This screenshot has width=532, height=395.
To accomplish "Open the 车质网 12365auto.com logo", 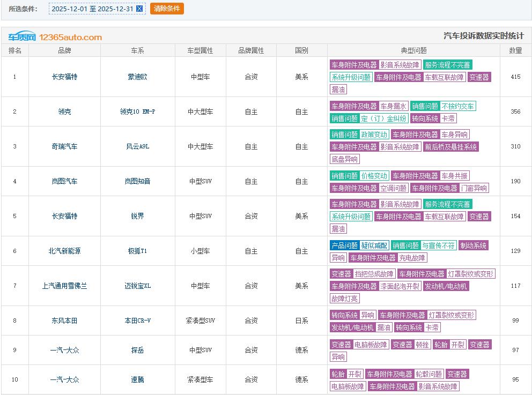I will 55,37.
